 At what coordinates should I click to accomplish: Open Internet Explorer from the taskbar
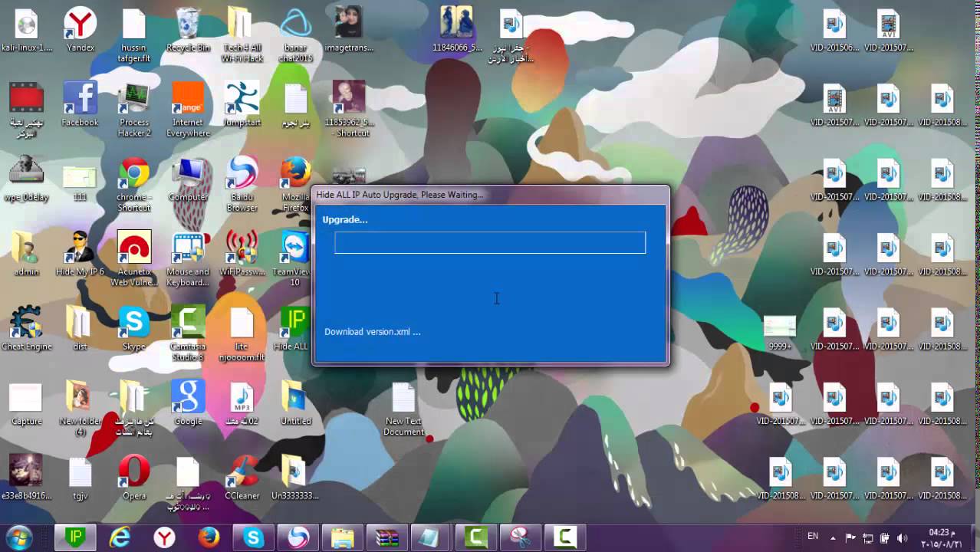(x=120, y=537)
